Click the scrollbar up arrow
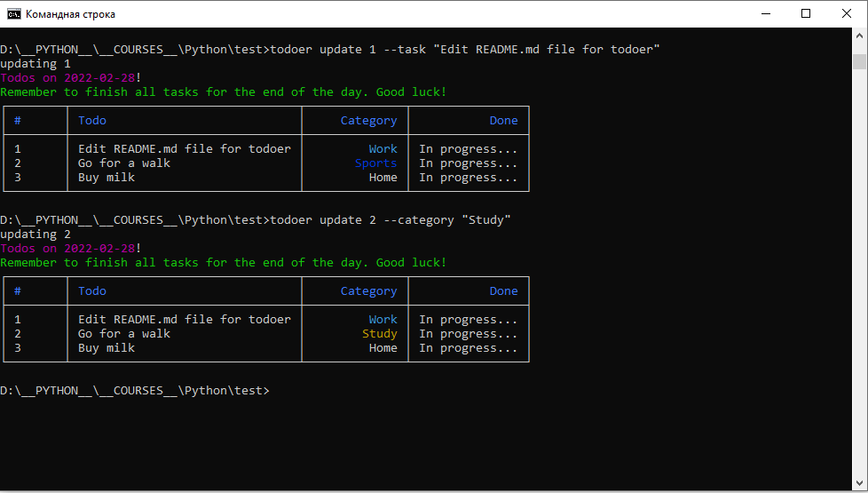 [x=859, y=35]
